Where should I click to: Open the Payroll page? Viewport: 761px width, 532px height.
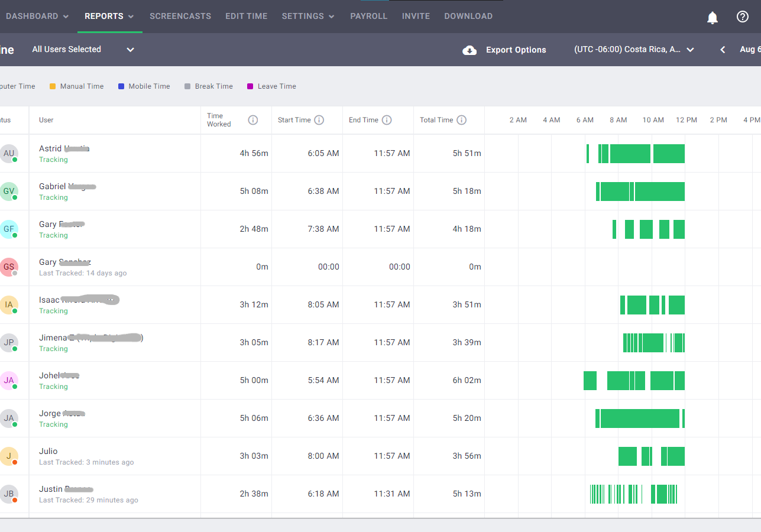tap(369, 17)
